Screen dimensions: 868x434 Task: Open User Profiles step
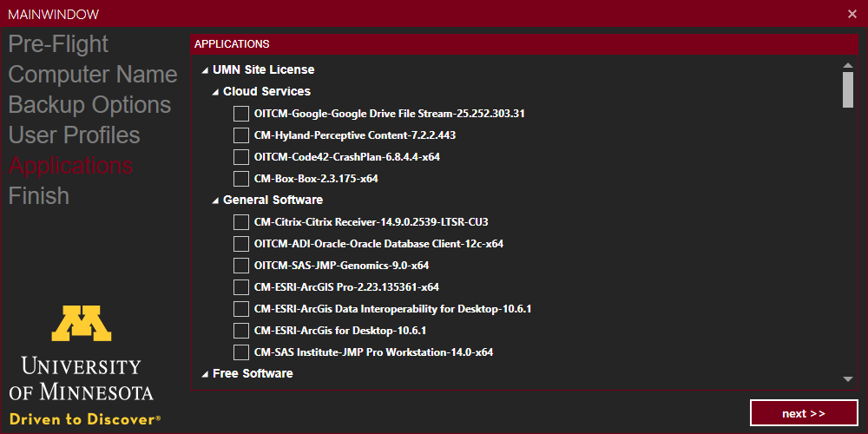click(x=74, y=135)
